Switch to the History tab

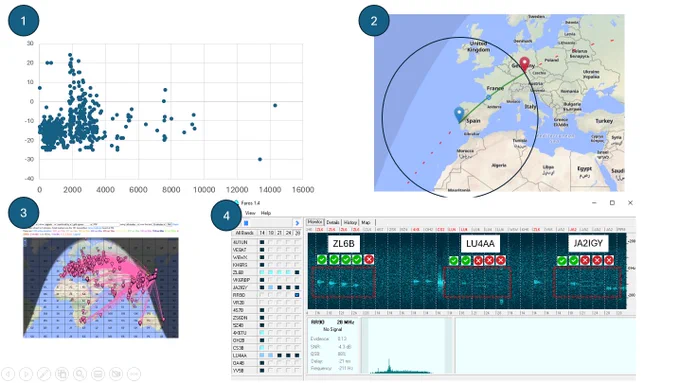[x=350, y=222]
